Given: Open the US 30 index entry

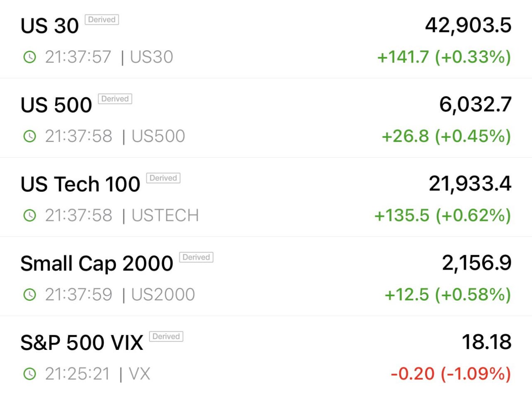Looking at the screenshot, I should point(266,39).
